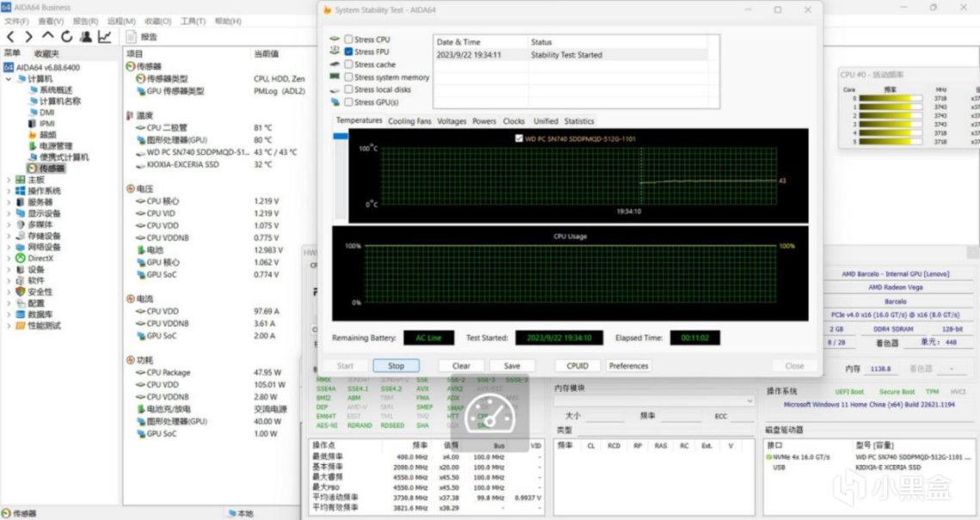Expand the 显示设备 node chevron
Viewport: 980px width, 520px height.
8,214
